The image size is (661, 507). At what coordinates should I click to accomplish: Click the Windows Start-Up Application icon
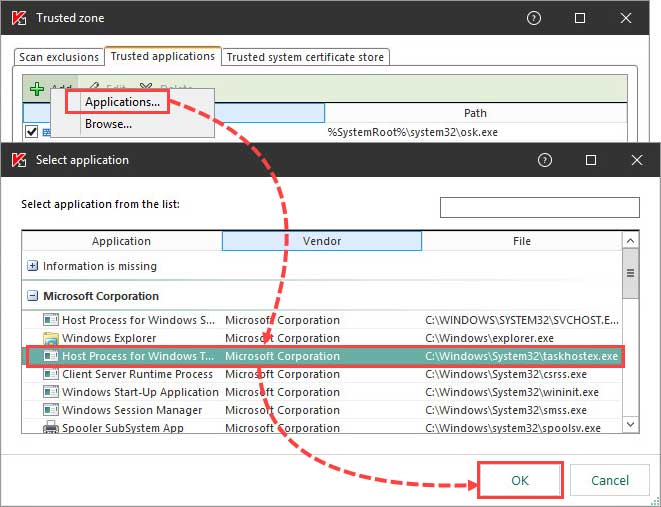coord(51,392)
